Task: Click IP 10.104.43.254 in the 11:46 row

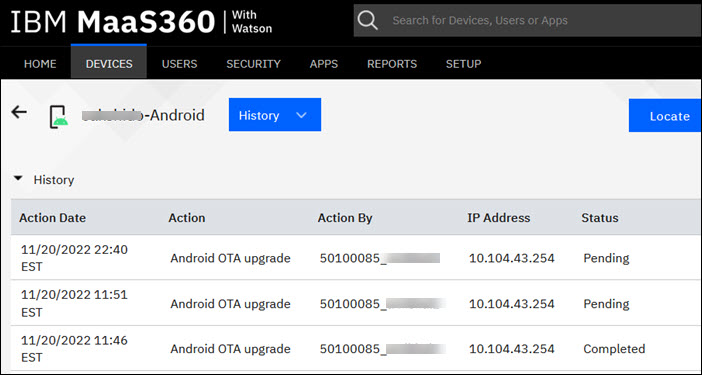Action: [x=512, y=349]
